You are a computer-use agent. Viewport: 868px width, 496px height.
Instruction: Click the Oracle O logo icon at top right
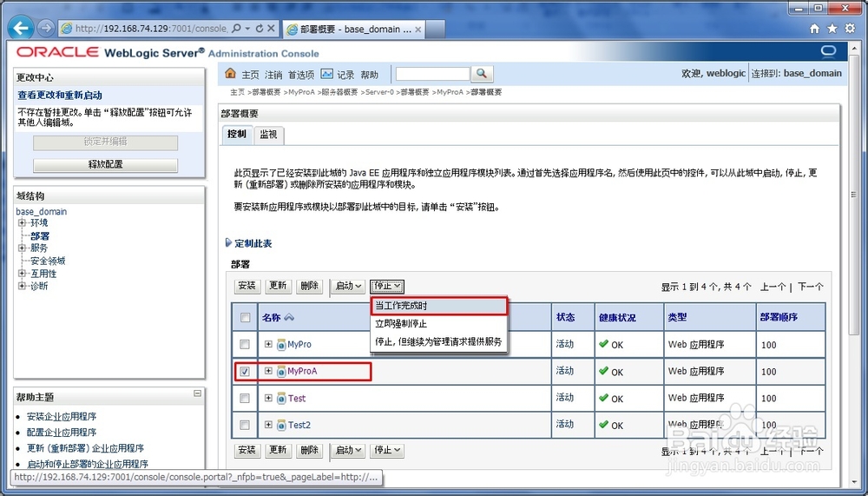point(828,51)
